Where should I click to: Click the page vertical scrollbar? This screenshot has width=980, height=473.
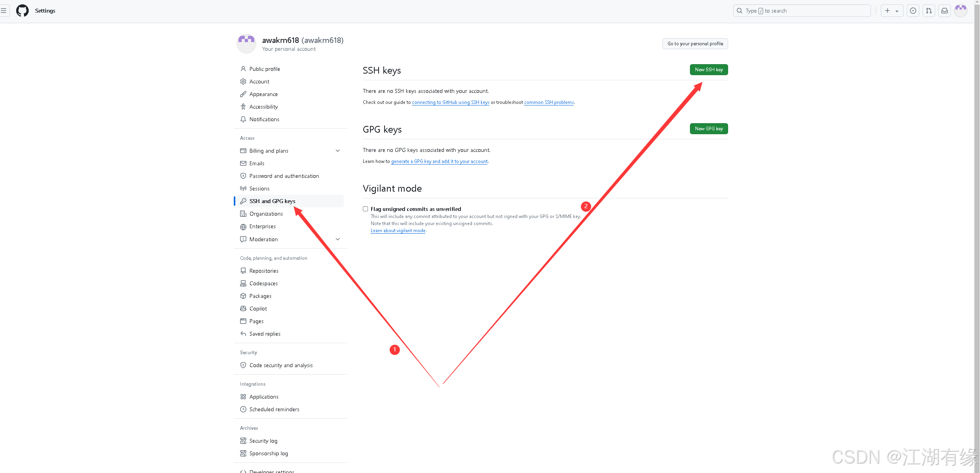pyautogui.click(x=977, y=236)
